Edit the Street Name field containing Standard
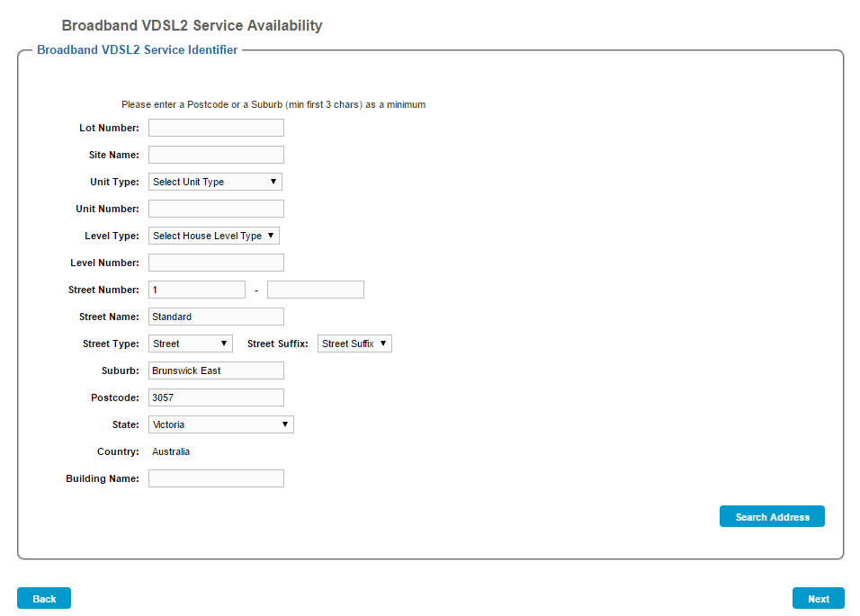 pyautogui.click(x=216, y=317)
